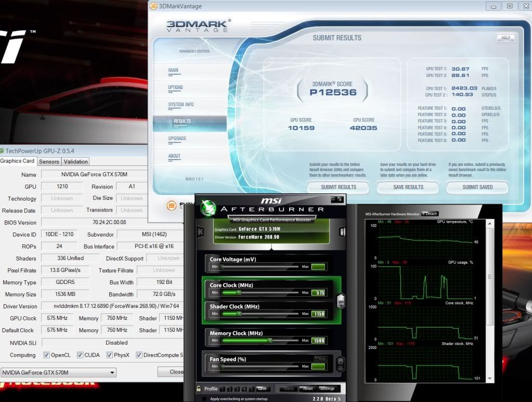This screenshot has width=532, height=402.
Task: Open Help in 3DMark Vantage
Action: (505, 37)
